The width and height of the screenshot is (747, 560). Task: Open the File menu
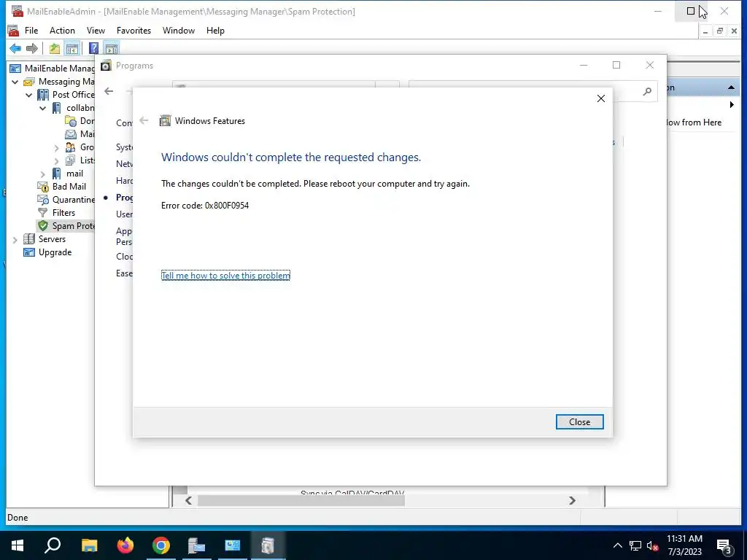pyautogui.click(x=31, y=31)
